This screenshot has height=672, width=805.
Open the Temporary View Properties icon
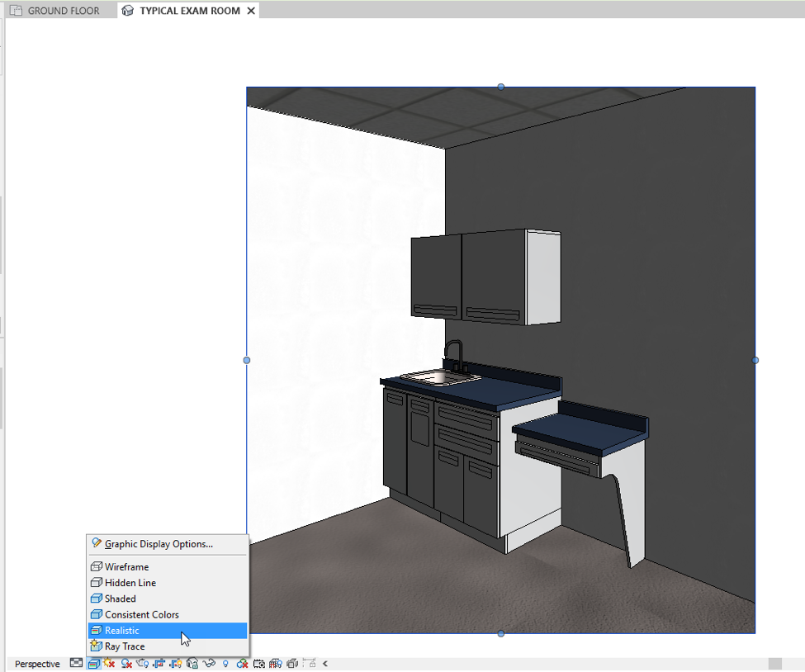coord(258,663)
